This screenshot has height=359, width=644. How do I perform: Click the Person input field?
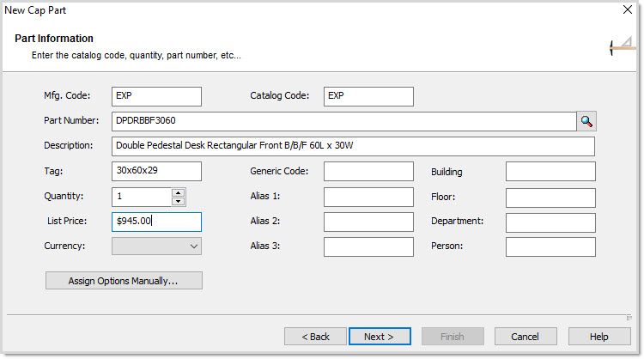[x=550, y=246]
